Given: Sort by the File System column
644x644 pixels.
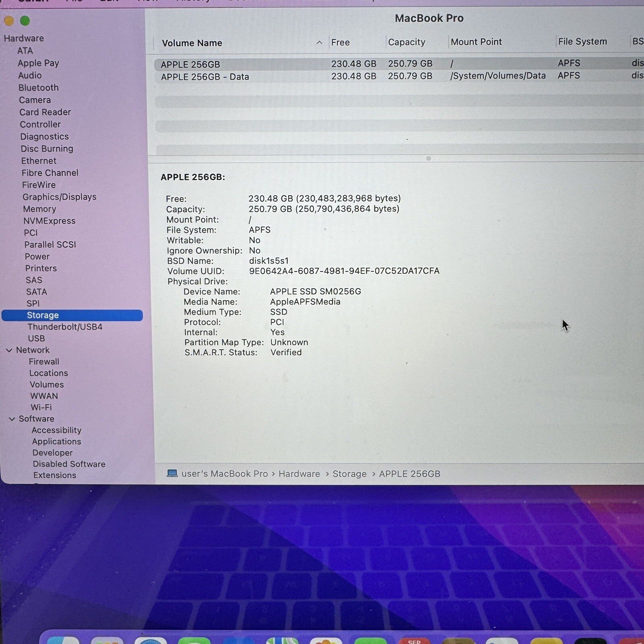Looking at the screenshot, I should [x=582, y=41].
